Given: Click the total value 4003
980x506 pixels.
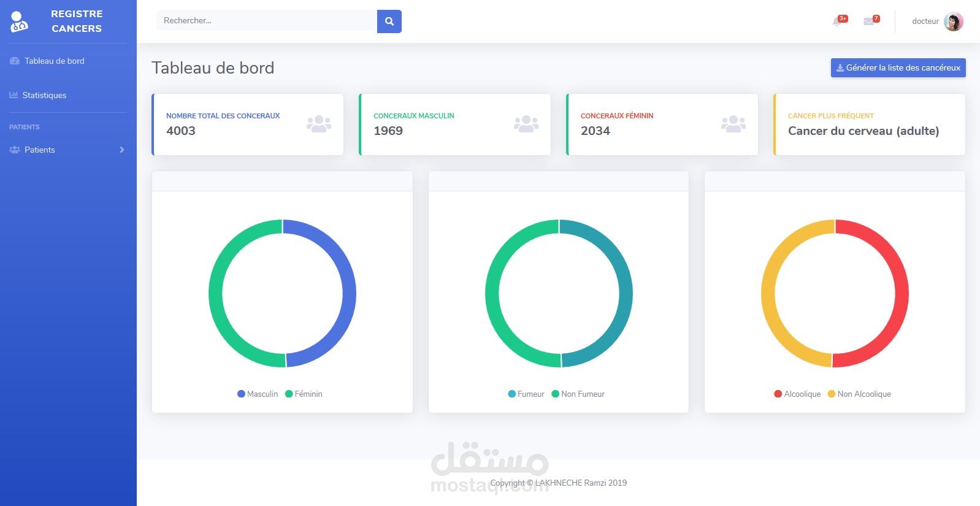Looking at the screenshot, I should [x=181, y=131].
